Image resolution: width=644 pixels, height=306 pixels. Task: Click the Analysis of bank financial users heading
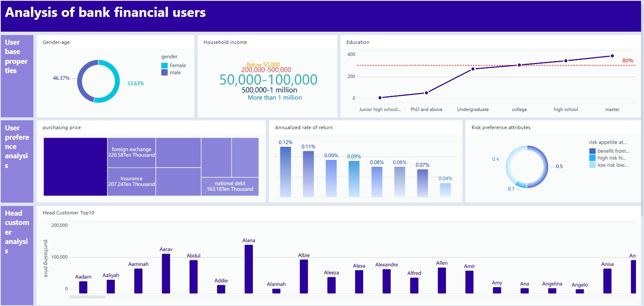[105, 12]
